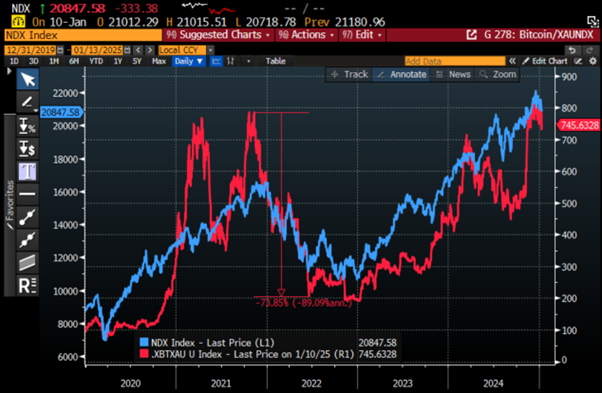
Task: Expand Favorites panel triangle
Action: pos(9,71)
